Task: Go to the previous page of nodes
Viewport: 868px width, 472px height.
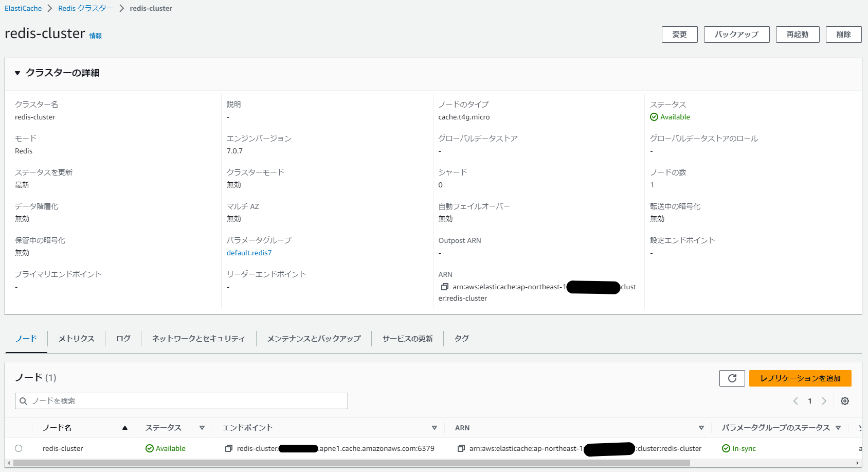Action: (x=795, y=401)
